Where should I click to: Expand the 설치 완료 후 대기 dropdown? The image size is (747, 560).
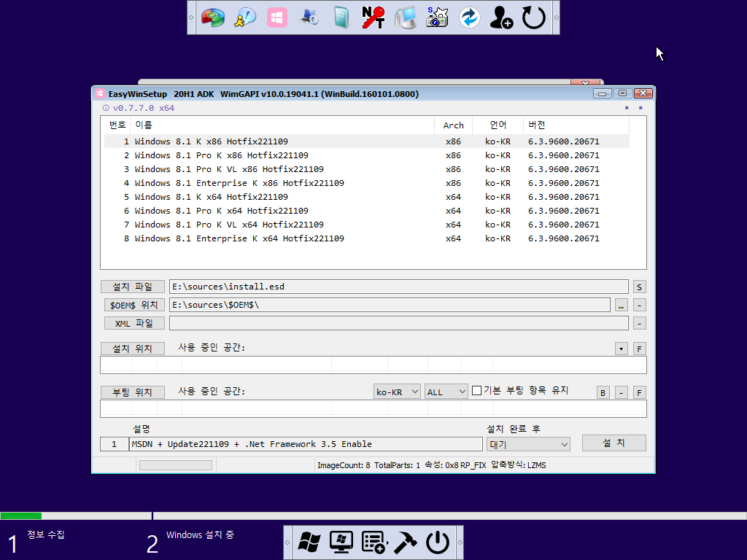(x=528, y=444)
